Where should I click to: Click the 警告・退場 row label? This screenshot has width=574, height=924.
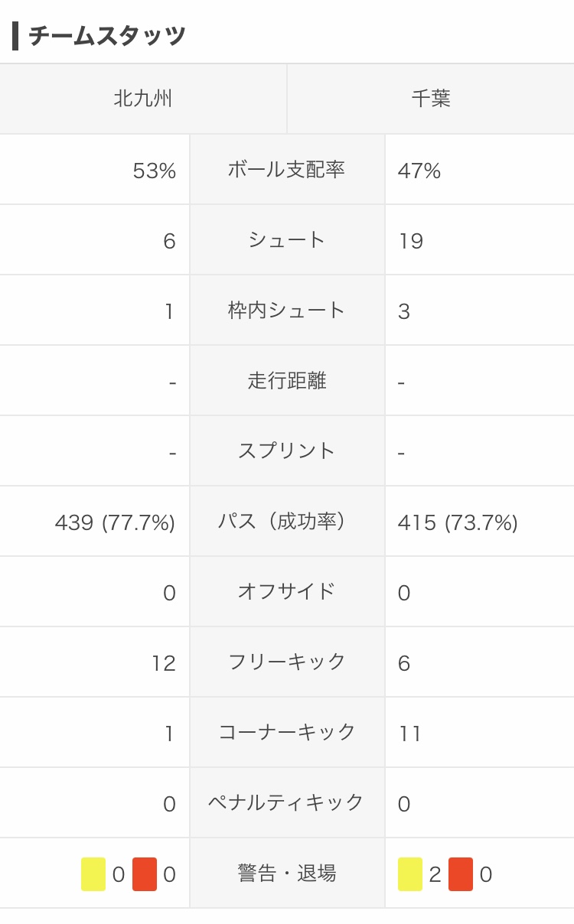[x=287, y=874]
